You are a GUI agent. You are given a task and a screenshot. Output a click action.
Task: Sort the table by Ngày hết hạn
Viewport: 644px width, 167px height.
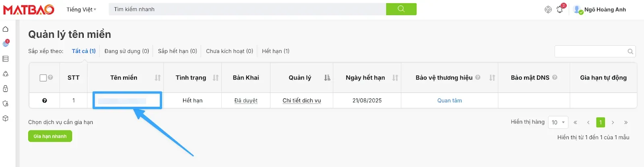(x=395, y=78)
